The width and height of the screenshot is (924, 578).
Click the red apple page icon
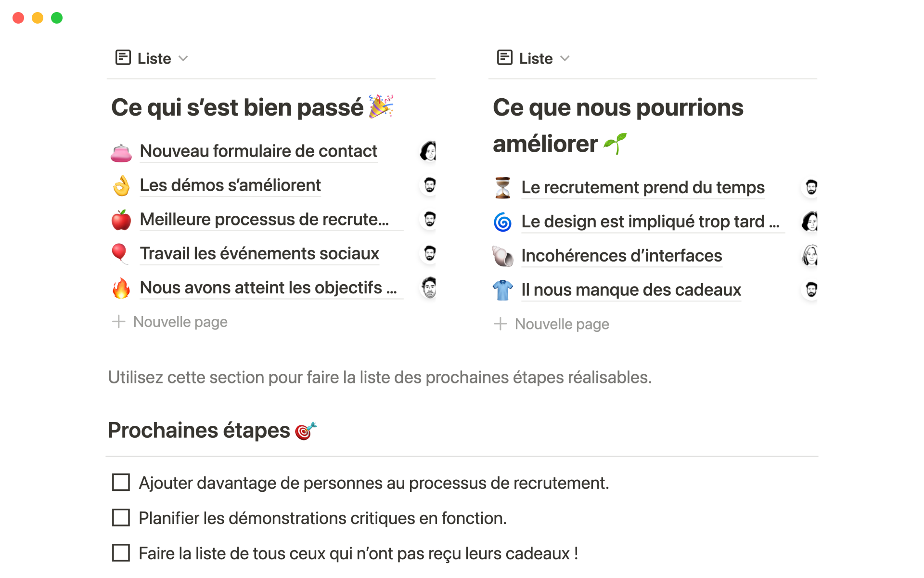(121, 220)
